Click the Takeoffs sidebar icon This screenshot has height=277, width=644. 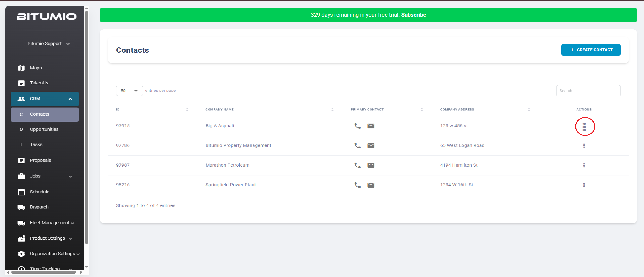point(21,83)
